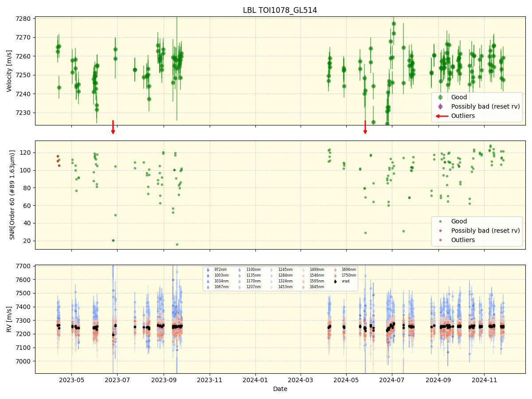Click the SNR Order 60 y-axis label
This screenshot has height=399, width=532.
tap(12, 195)
